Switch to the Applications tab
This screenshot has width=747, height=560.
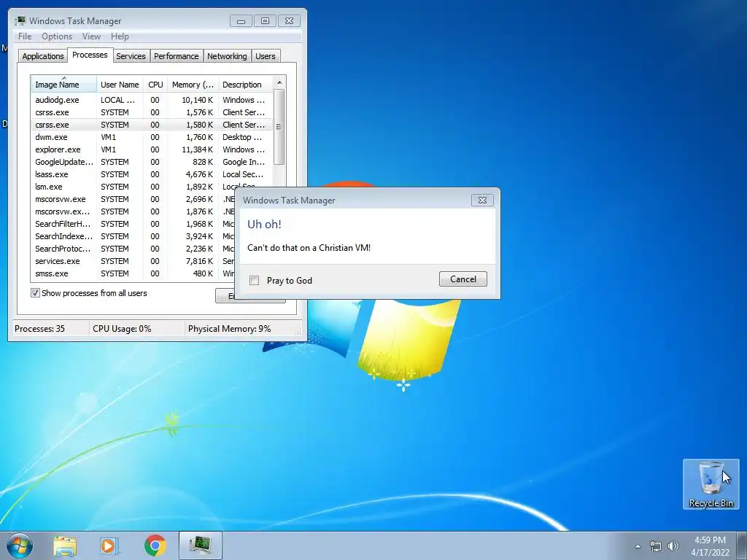(43, 56)
